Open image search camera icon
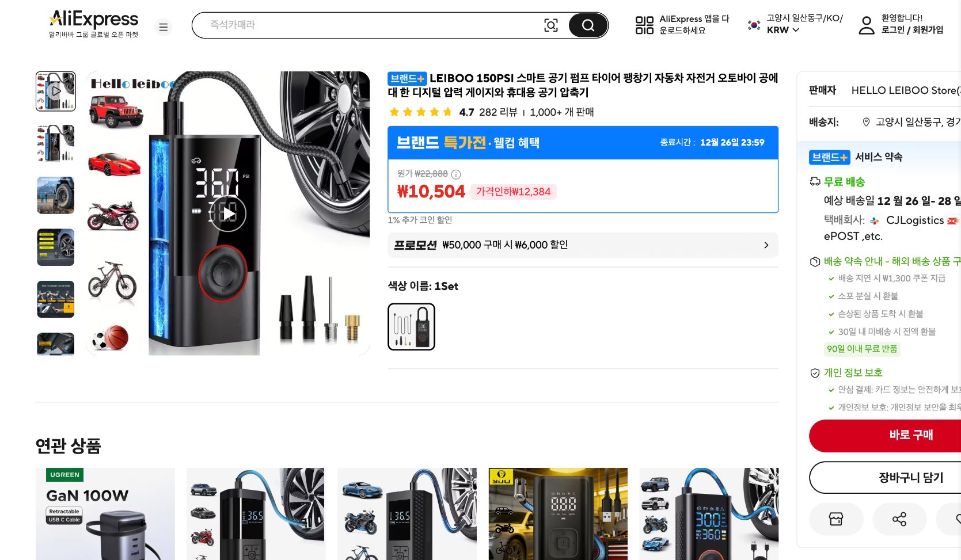The width and height of the screenshot is (961, 560). 551,25
